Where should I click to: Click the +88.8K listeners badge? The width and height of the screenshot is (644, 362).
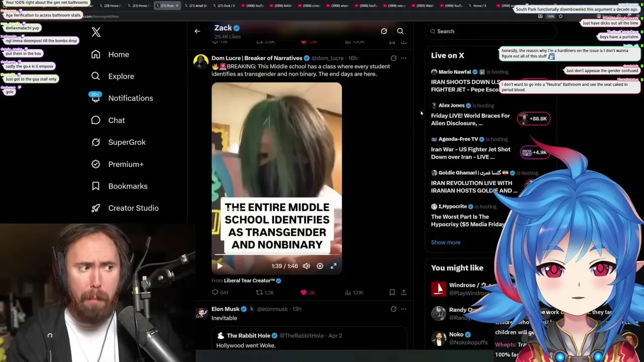(533, 119)
